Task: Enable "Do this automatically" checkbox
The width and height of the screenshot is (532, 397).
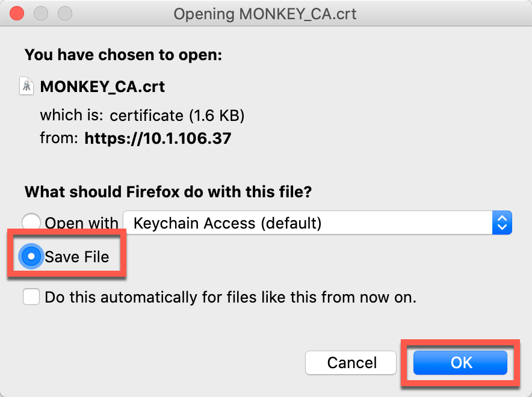Action: click(x=31, y=297)
